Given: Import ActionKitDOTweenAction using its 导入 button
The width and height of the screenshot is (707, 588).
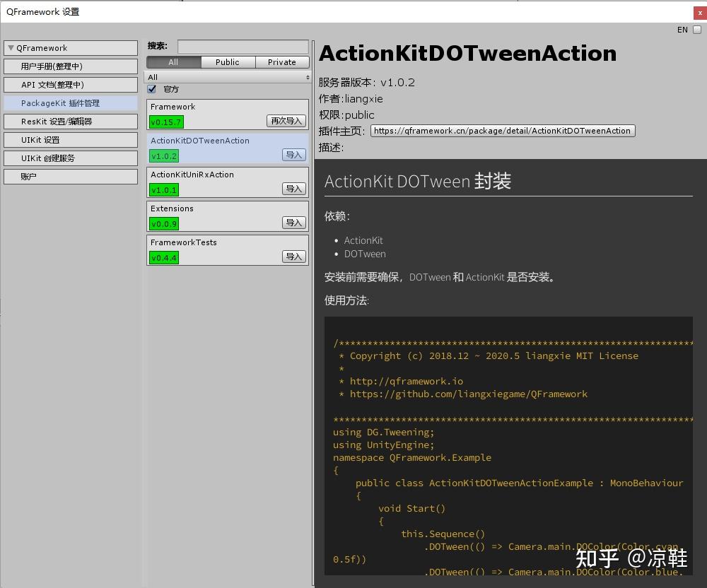Looking at the screenshot, I should click(x=293, y=155).
